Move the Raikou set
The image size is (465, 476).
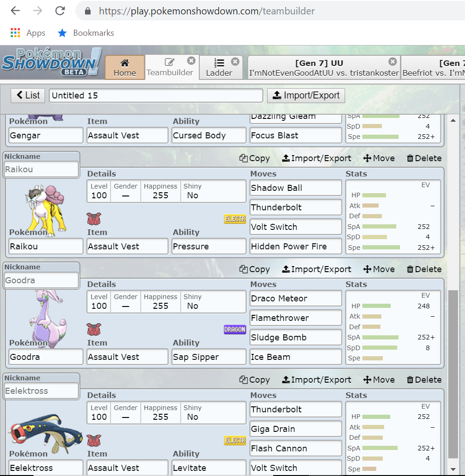tap(379, 158)
